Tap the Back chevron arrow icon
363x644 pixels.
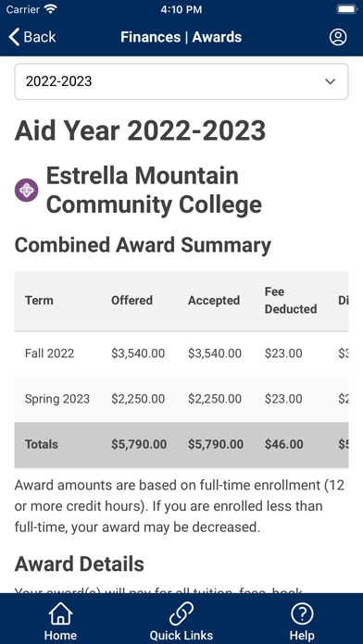point(14,37)
